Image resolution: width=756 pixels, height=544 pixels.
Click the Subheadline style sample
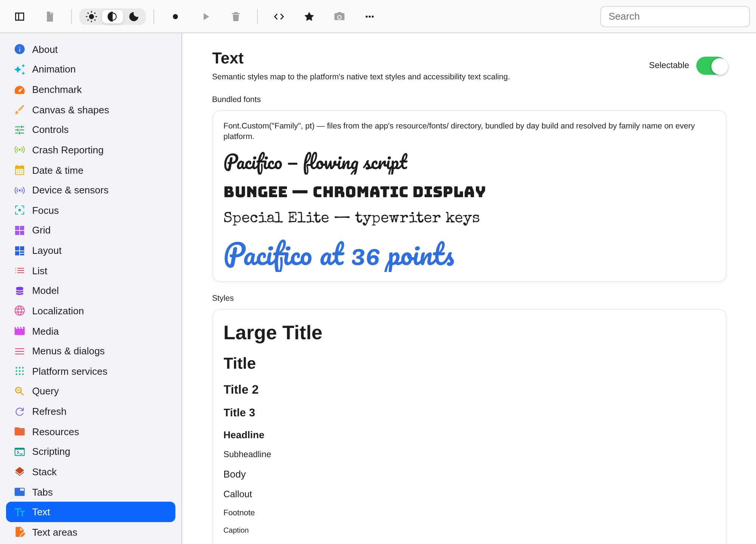pos(247,454)
